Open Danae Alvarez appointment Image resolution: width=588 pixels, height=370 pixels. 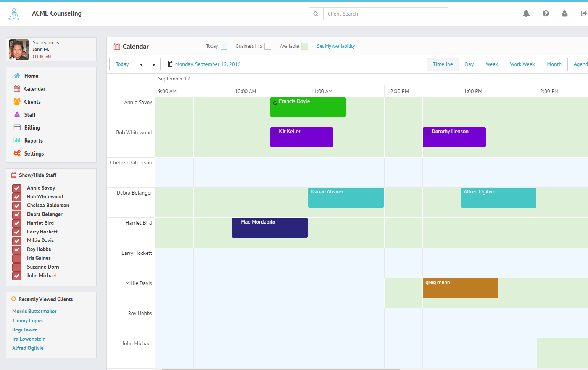346,198
